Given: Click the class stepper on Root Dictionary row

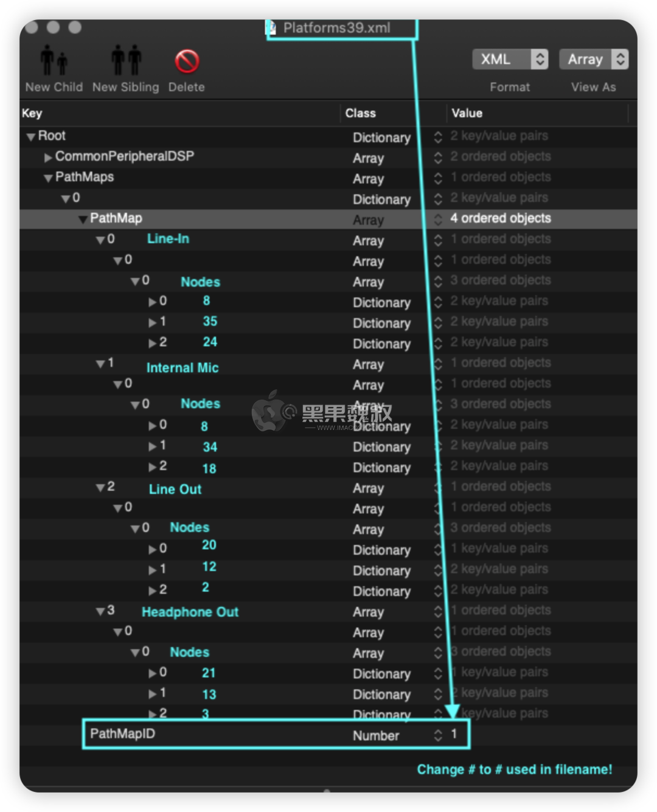Looking at the screenshot, I should click(x=438, y=137).
